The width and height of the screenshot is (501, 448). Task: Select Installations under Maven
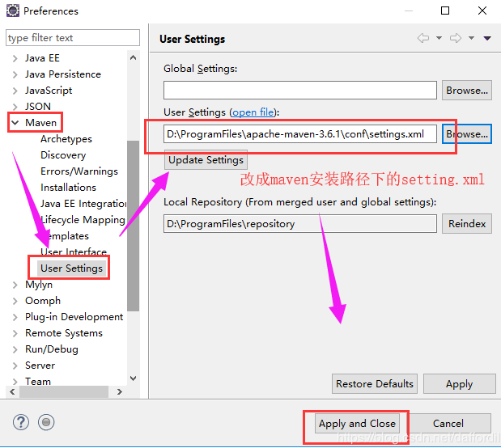coord(68,188)
